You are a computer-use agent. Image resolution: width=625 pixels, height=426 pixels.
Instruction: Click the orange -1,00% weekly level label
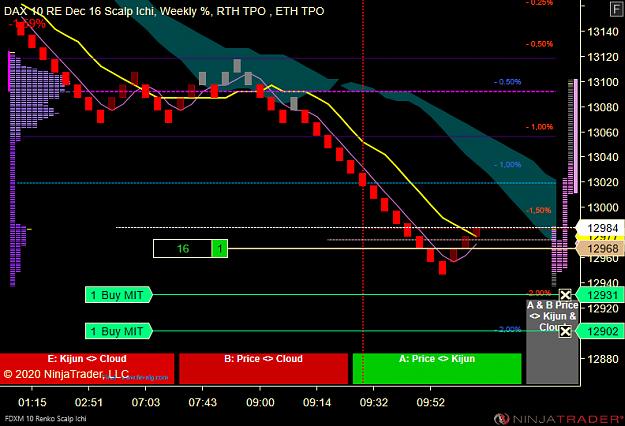[539, 127]
